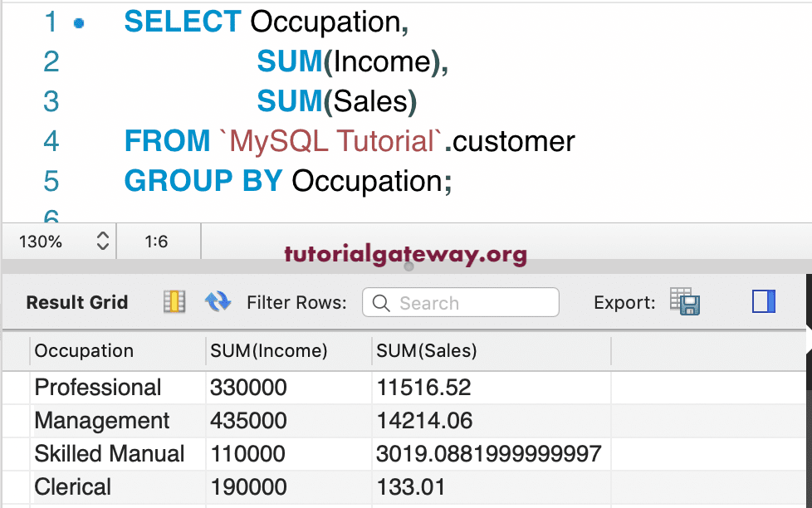Click the breakpoint marker on line 1
The width and height of the screenshot is (812, 508).
pos(79,21)
